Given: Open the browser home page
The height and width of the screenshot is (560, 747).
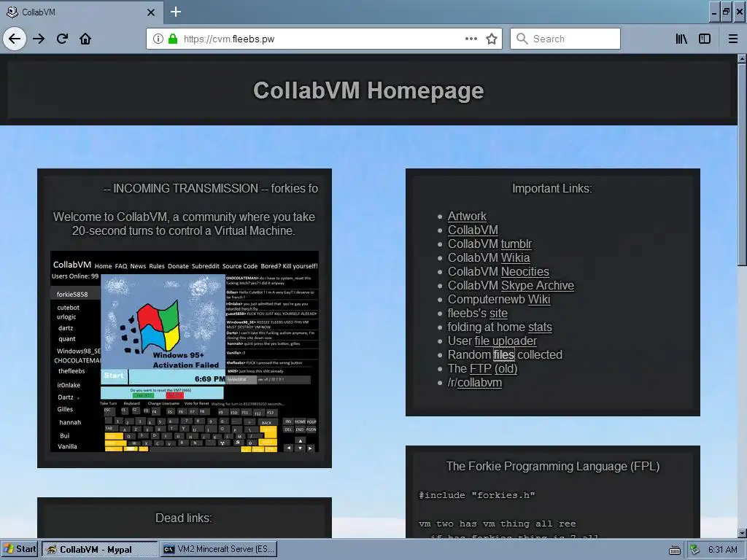Looking at the screenshot, I should 85,39.
